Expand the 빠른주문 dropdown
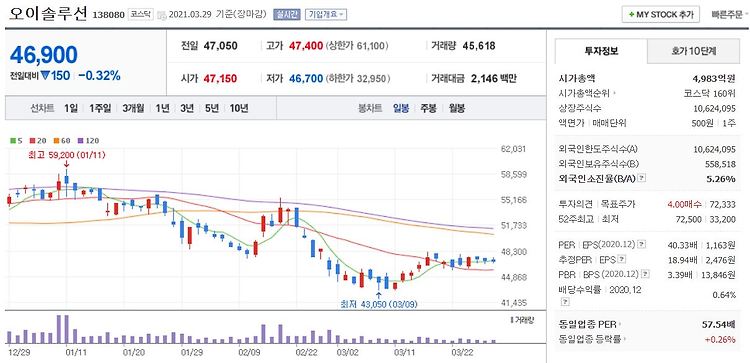The width and height of the screenshot is (750, 363). tap(729, 14)
